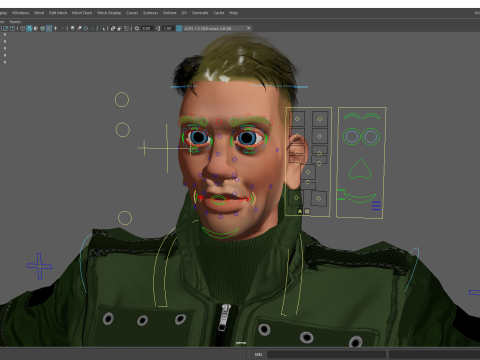Select the blue lines control beside mouth
The height and width of the screenshot is (360, 480).
376,206
